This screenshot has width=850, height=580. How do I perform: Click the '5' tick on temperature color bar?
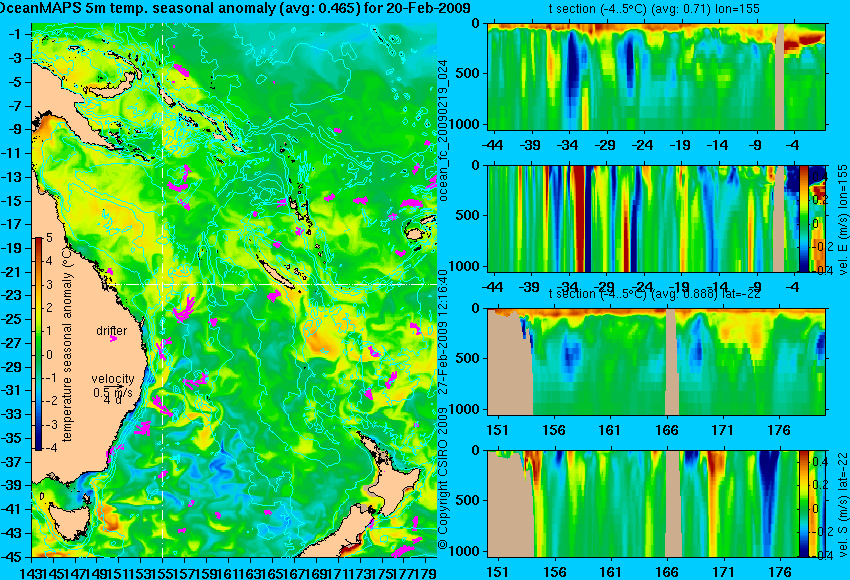click(49, 238)
